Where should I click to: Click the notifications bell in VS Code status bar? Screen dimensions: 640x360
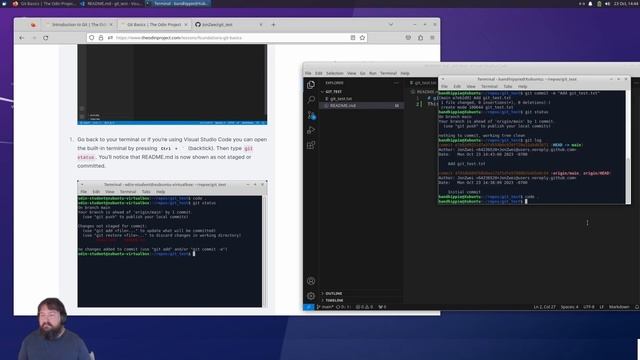tap(637, 307)
